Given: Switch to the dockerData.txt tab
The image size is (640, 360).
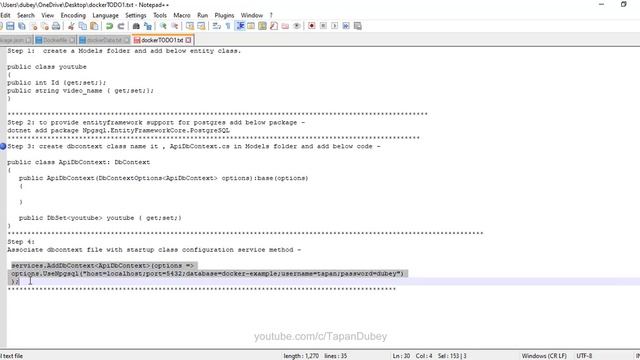Looking at the screenshot, I should [104, 40].
